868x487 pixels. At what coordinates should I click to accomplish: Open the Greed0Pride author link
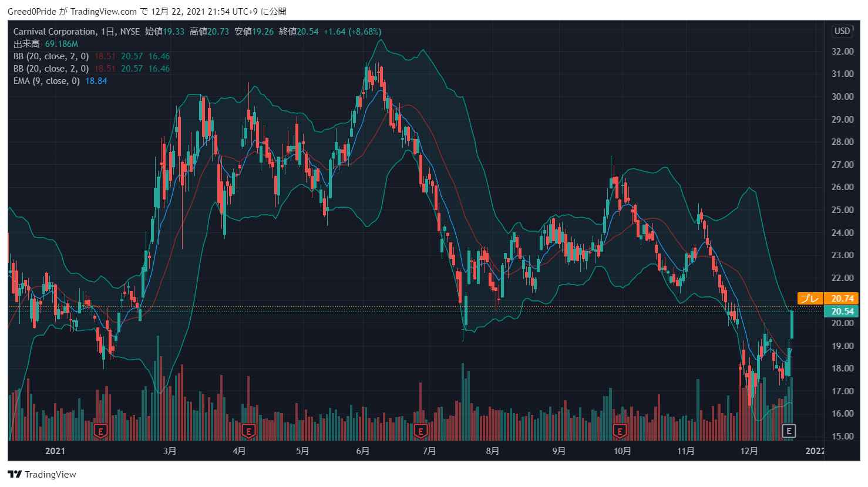point(32,11)
